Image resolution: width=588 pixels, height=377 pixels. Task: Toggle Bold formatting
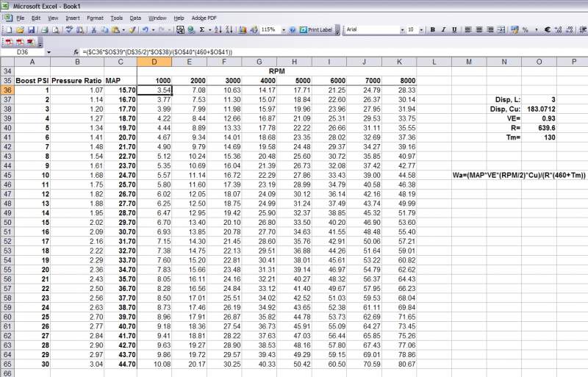433,30
